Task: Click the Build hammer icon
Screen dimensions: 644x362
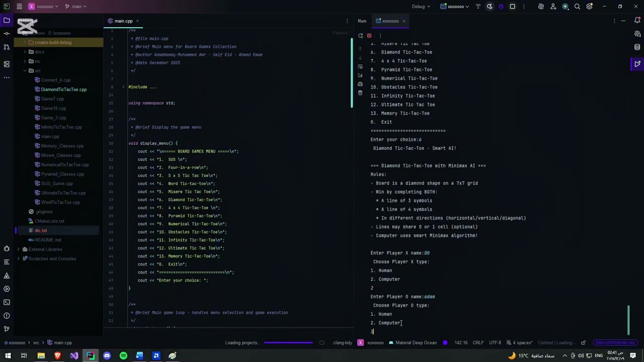Action: [478, 7]
